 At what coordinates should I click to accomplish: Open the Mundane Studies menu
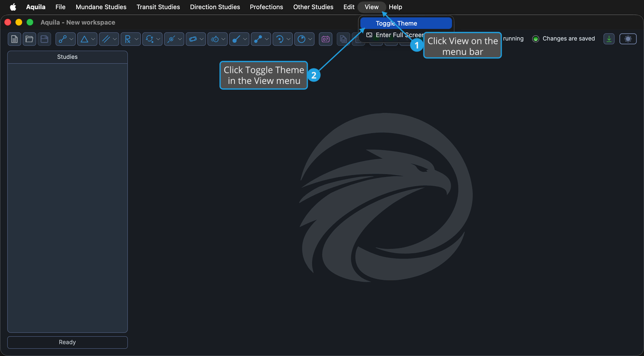click(101, 7)
